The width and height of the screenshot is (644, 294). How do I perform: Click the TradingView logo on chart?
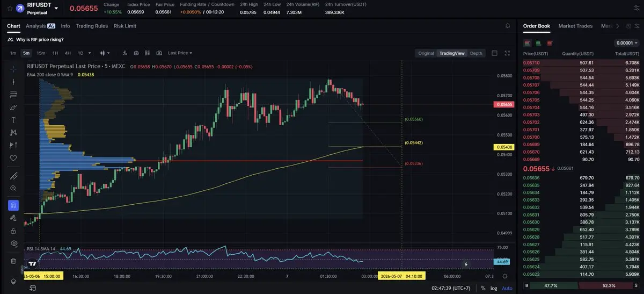[x=33, y=263]
